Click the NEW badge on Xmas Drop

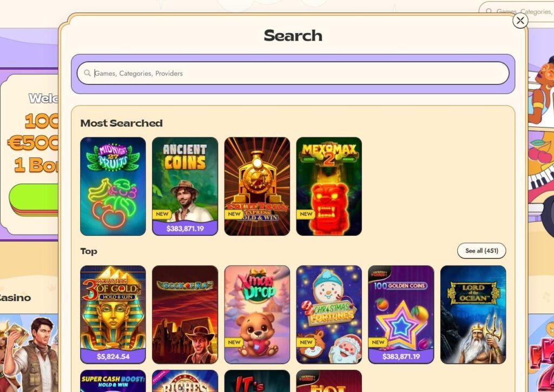tap(234, 342)
